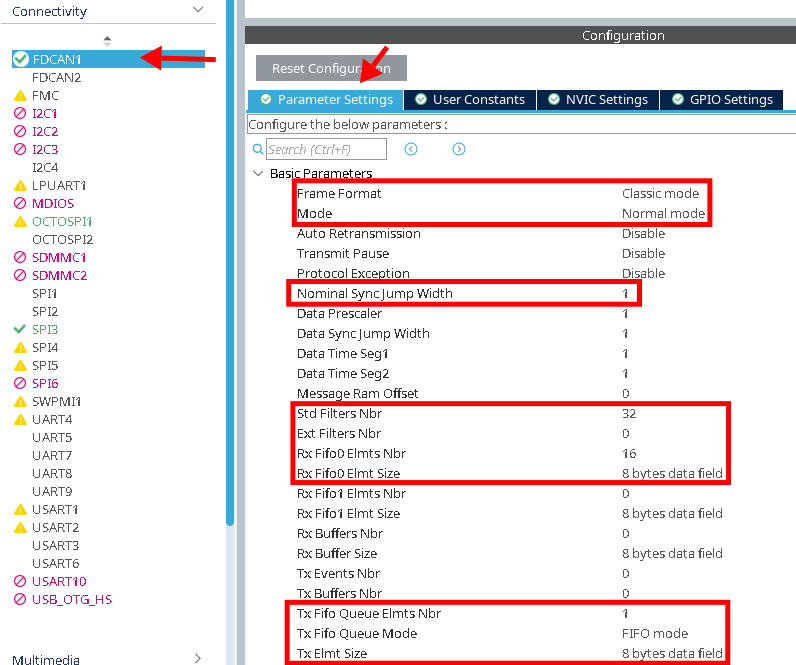This screenshot has width=796, height=665.
Task: Select FDCAN1 in the peripheral list
Action: click(x=56, y=60)
